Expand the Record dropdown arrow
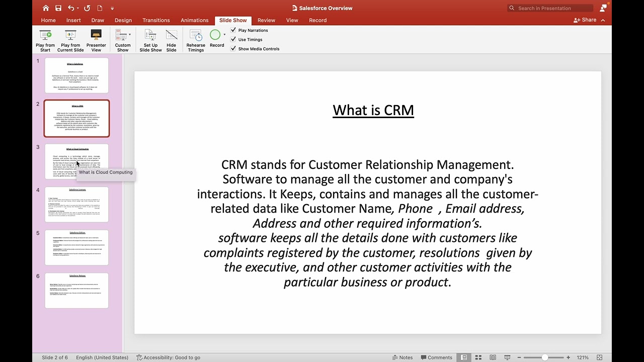Image resolution: width=644 pixels, height=362 pixels. click(x=224, y=35)
